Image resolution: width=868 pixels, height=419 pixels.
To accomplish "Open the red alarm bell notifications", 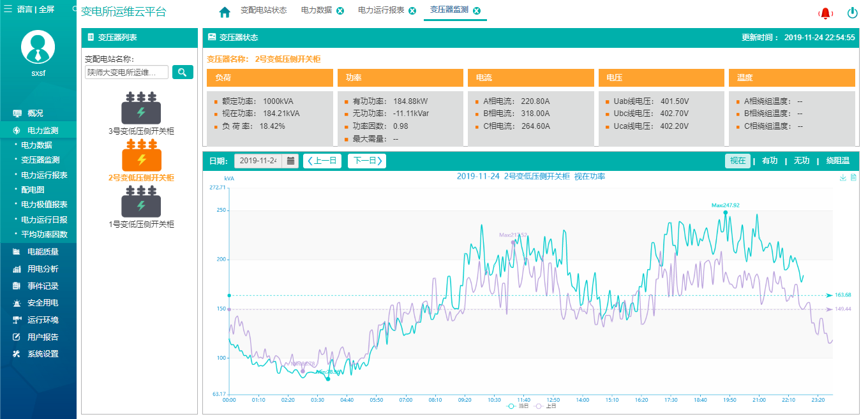I will coord(826,13).
